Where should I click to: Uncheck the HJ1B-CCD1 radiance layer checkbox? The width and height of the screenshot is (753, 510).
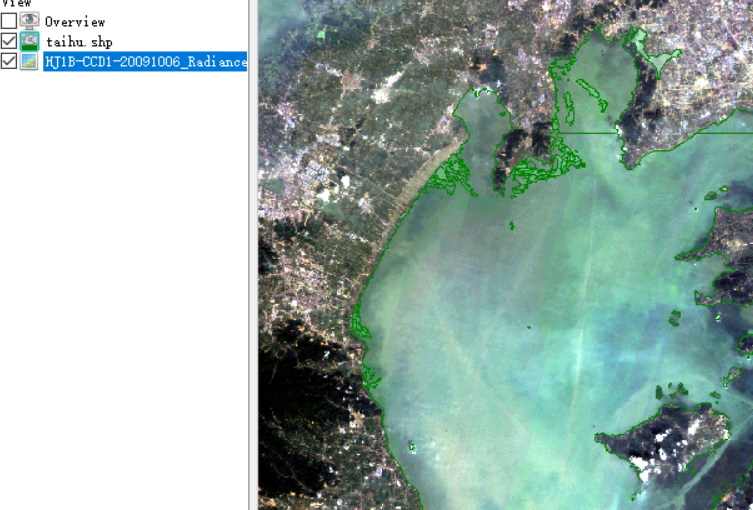pos(9,61)
